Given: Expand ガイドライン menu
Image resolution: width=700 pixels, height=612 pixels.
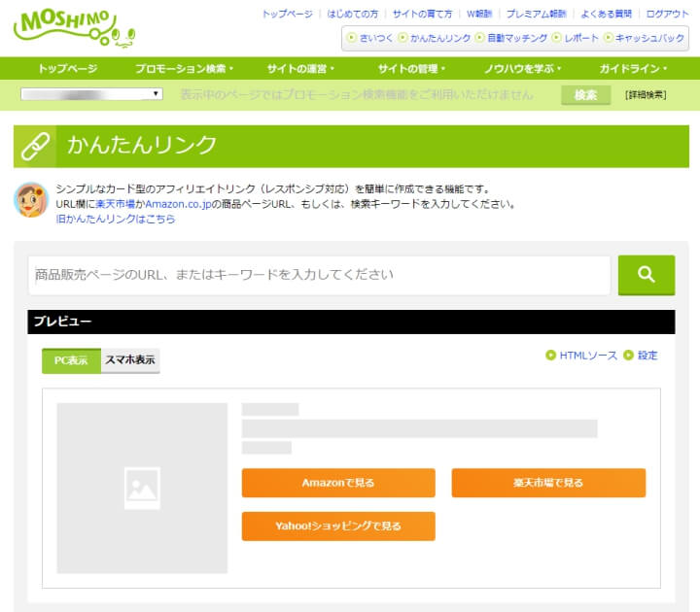Looking at the screenshot, I should click(x=633, y=69).
